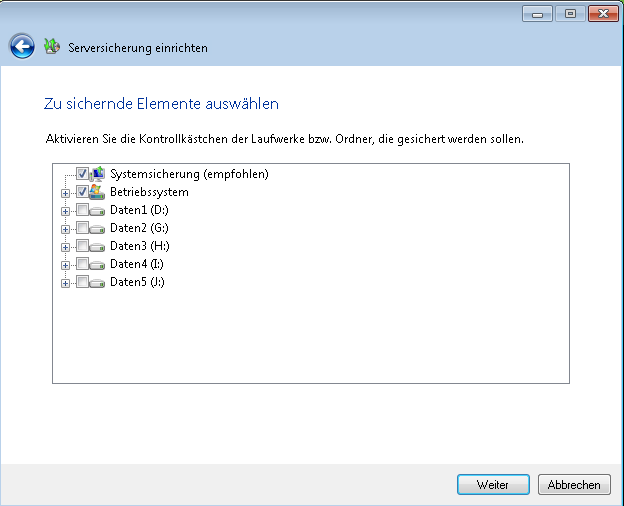Tick the Daten4 (I:) checkbox

82,264
